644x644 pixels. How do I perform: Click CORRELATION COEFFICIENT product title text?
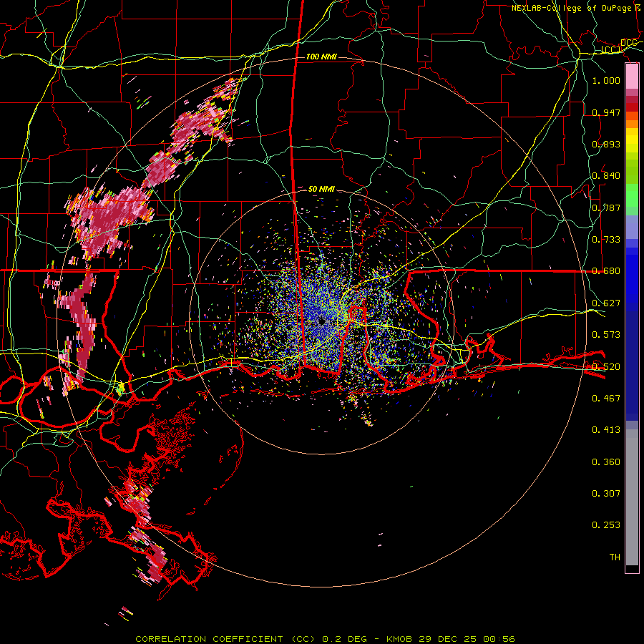point(209,639)
